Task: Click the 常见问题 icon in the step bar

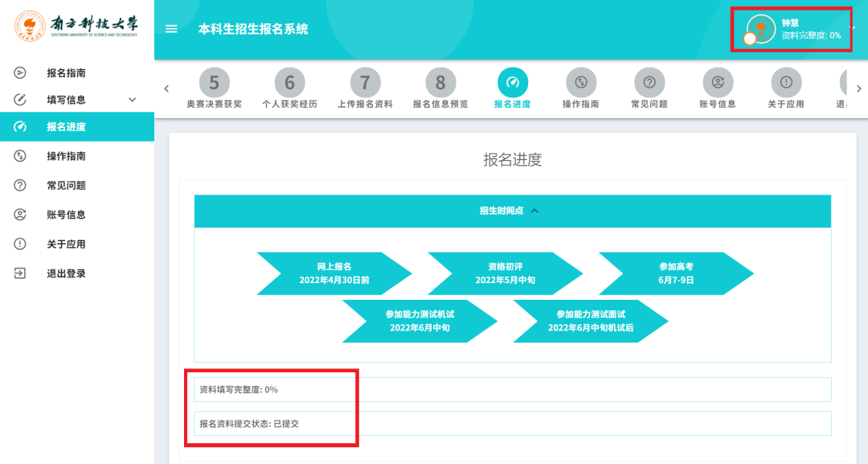Action: [x=649, y=82]
